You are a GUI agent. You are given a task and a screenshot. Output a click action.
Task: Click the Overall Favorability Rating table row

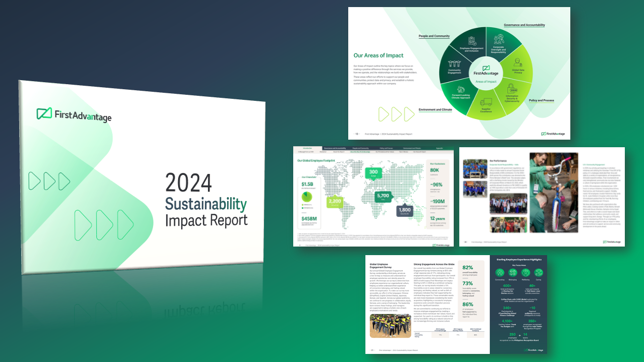[x=449, y=335]
